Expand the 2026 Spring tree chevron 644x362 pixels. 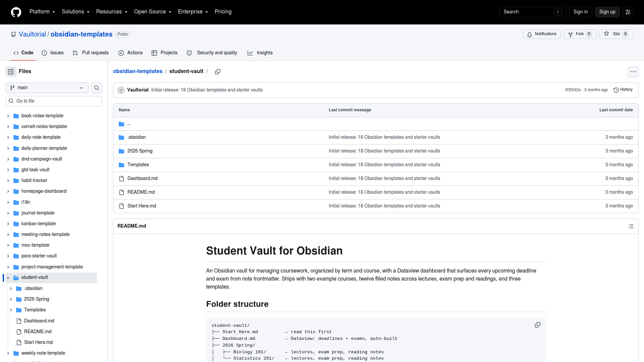click(x=11, y=299)
